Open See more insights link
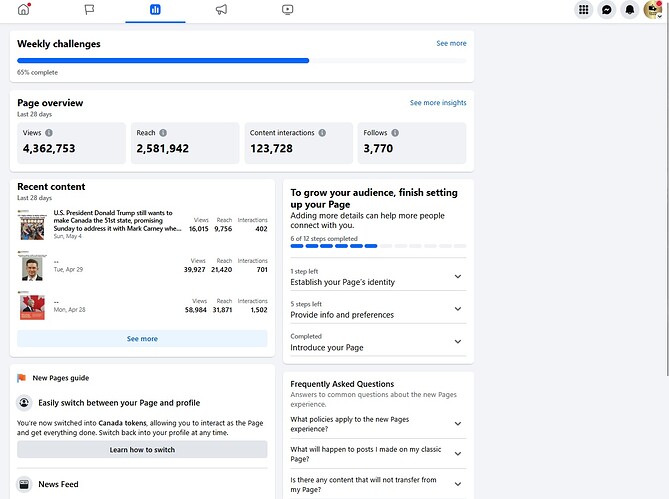Screen dimensions: 669x499 click(x=438, y=102)
